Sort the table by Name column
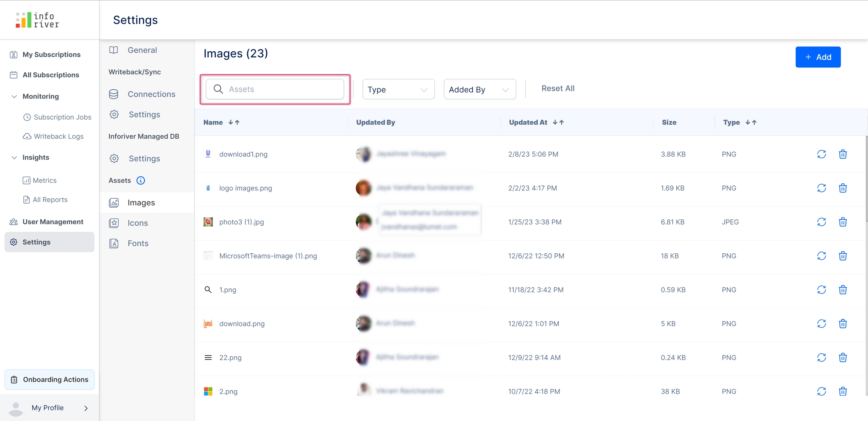The height and width of the screenshot is (421, 868). tap(234, 122)
